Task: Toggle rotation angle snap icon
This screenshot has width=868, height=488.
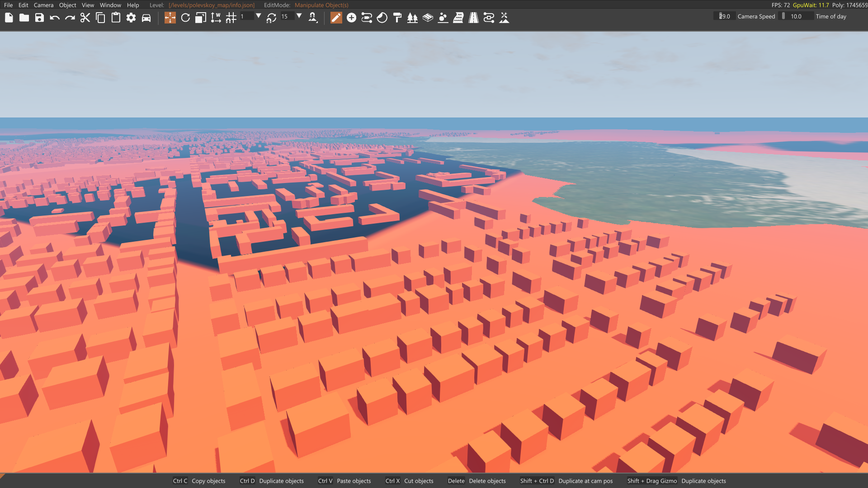Action: [x=271, y=18]
